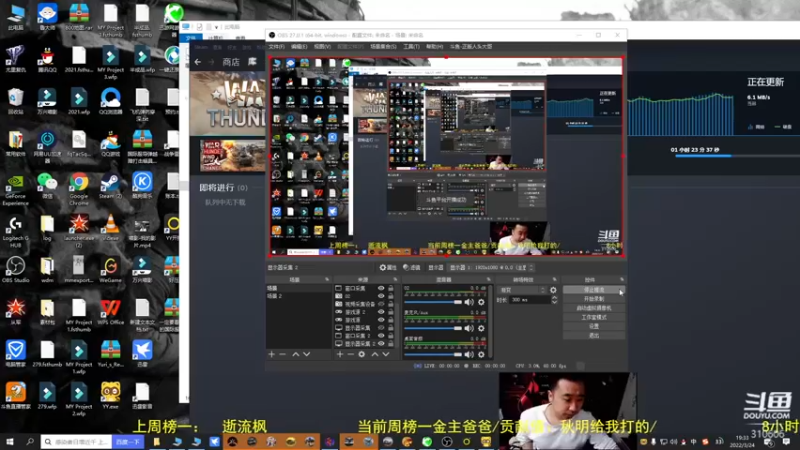This screenshot has width=800, height=450.
Task: Open the View menu in OBS
Action: coord(322,46)
